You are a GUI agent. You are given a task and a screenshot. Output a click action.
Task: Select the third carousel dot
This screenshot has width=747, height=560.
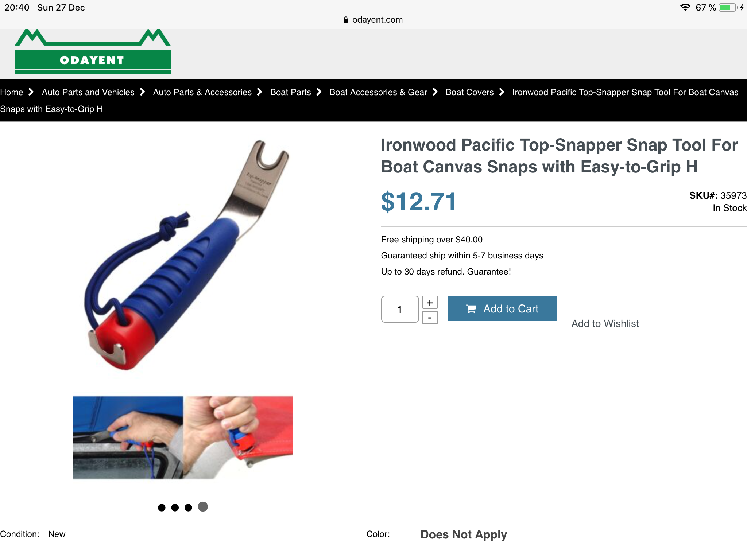188,507
